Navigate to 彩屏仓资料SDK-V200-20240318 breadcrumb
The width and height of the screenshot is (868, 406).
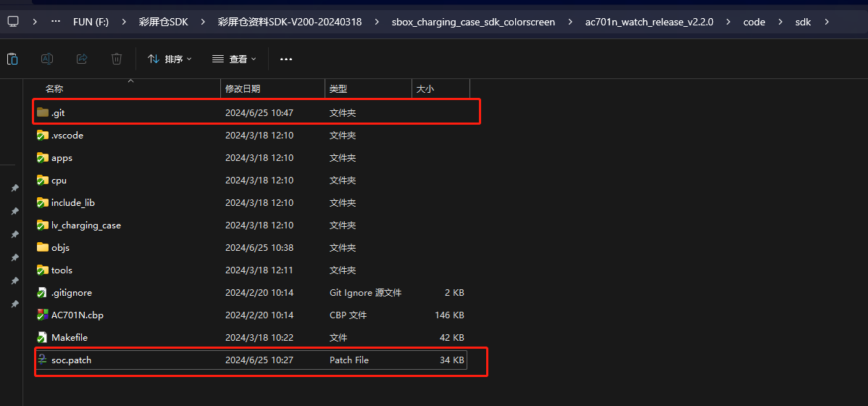[290, 22]
